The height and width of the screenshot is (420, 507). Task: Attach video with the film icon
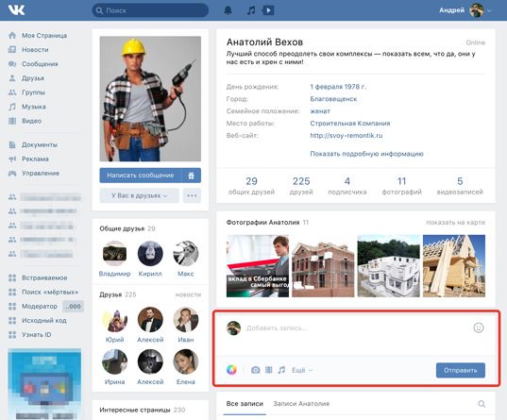[x=269, y=370]
